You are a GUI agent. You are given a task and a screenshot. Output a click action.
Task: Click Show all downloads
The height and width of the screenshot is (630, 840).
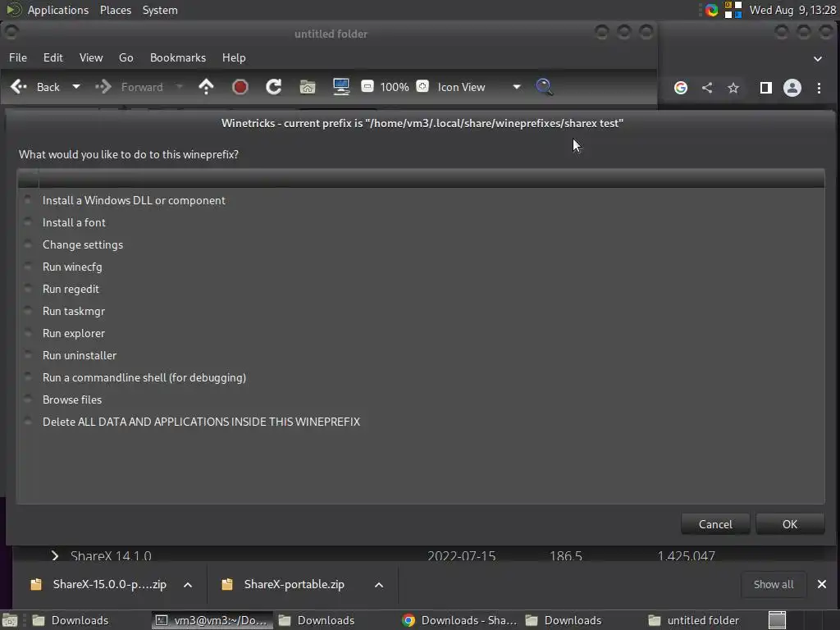[774, 584]
